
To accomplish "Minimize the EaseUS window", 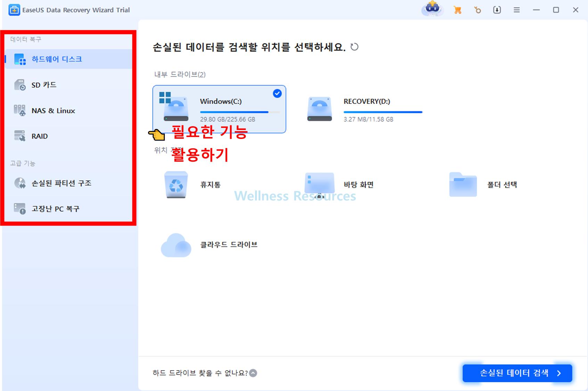I will click(x=536, y=10).
